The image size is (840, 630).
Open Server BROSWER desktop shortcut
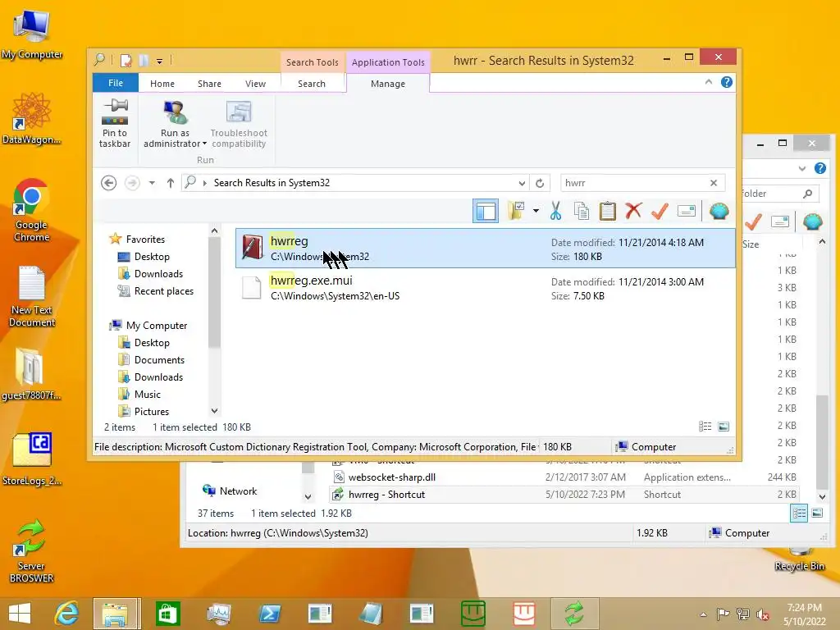point(31,551)
